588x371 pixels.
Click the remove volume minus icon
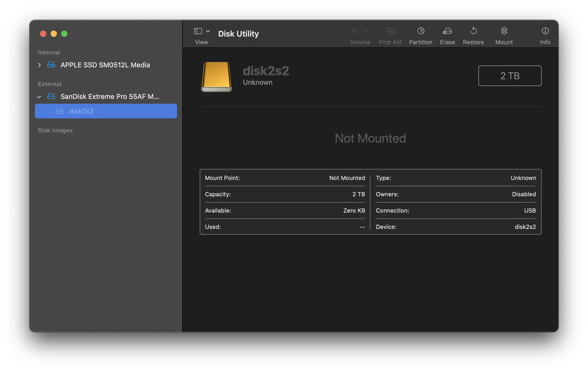[367, 31]
